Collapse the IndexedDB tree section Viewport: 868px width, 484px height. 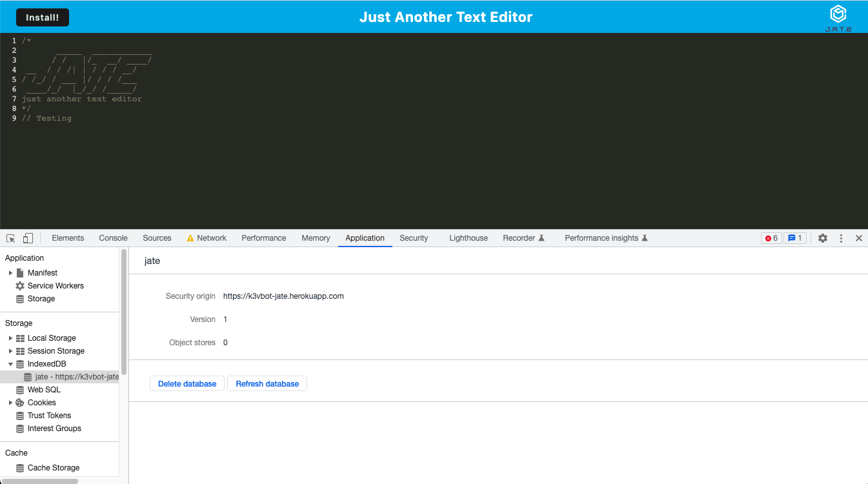(9, 363)
